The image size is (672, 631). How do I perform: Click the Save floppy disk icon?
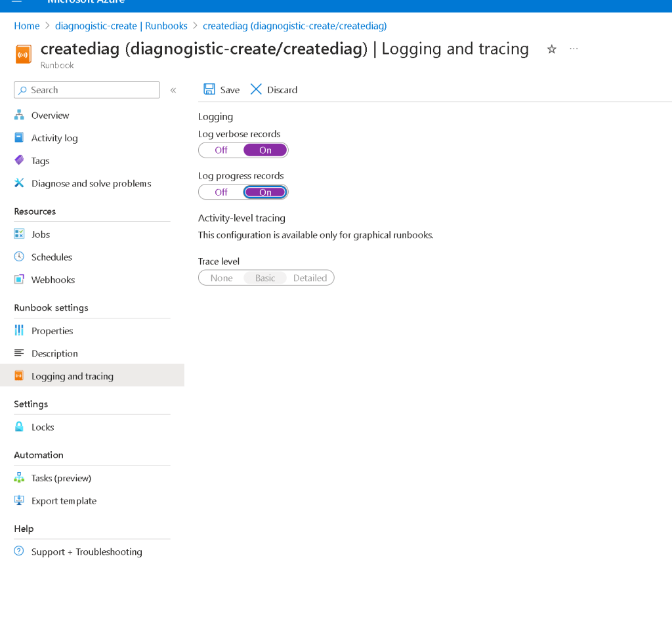pos(209,89)
